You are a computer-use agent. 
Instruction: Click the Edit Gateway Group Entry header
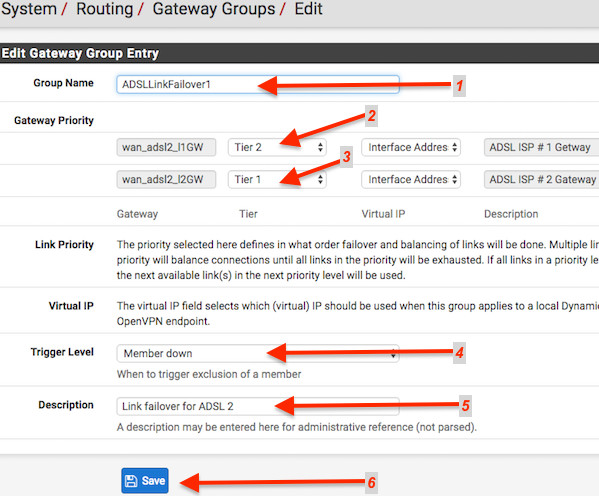point(80,53)
